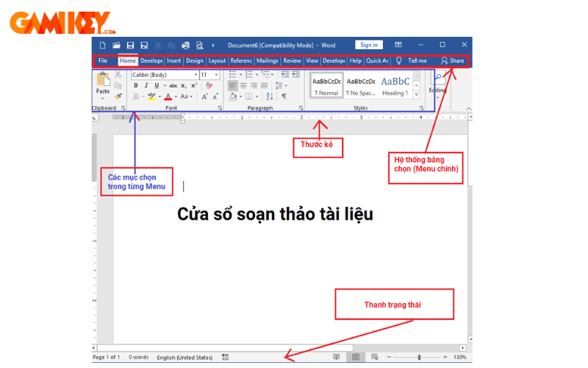The image size is (588, 368).
Task: Apply the Heading 1 style
Action: point(395,86)
